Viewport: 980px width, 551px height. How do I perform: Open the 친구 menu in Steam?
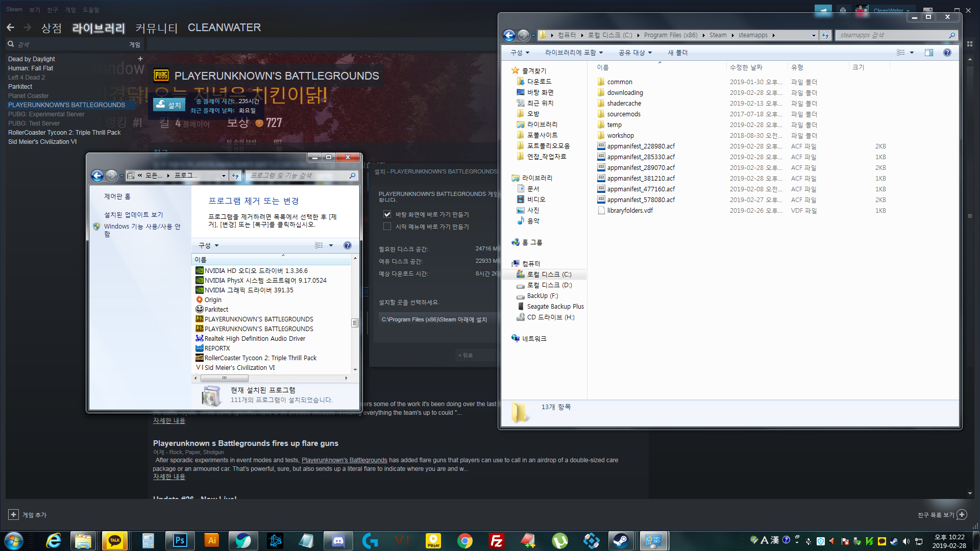pos(53,10)
